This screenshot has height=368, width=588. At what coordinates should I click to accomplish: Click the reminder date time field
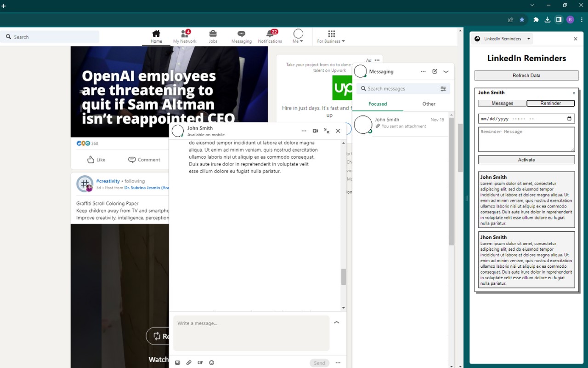click(526, 119)
